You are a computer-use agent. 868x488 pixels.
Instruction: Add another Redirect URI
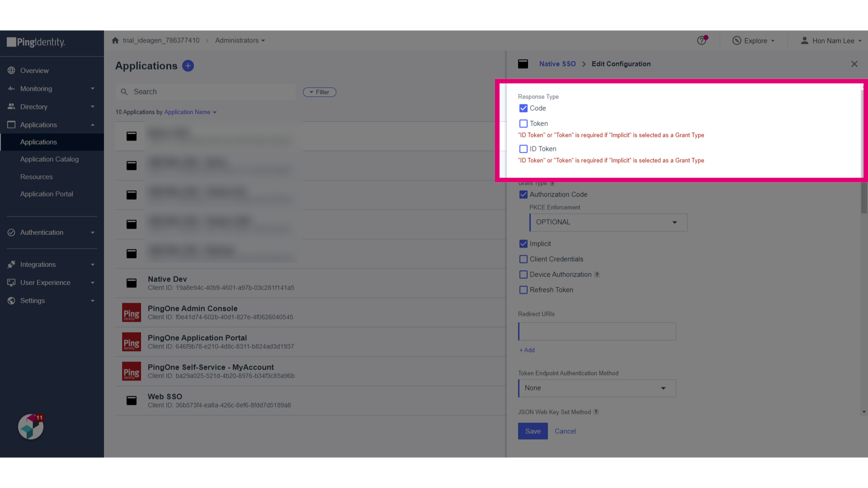point(527,350)
